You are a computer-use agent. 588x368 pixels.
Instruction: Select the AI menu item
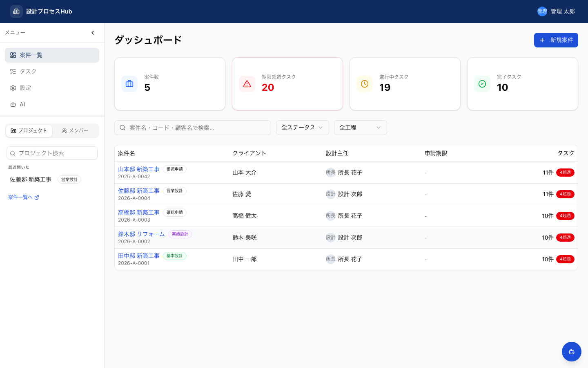[22, 104]
